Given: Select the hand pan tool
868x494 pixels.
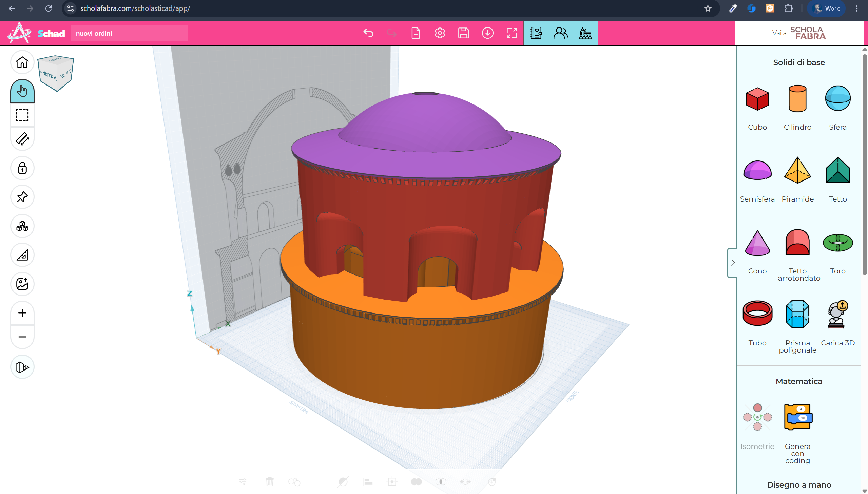Looking at the screenshot, I should (22, 91).
